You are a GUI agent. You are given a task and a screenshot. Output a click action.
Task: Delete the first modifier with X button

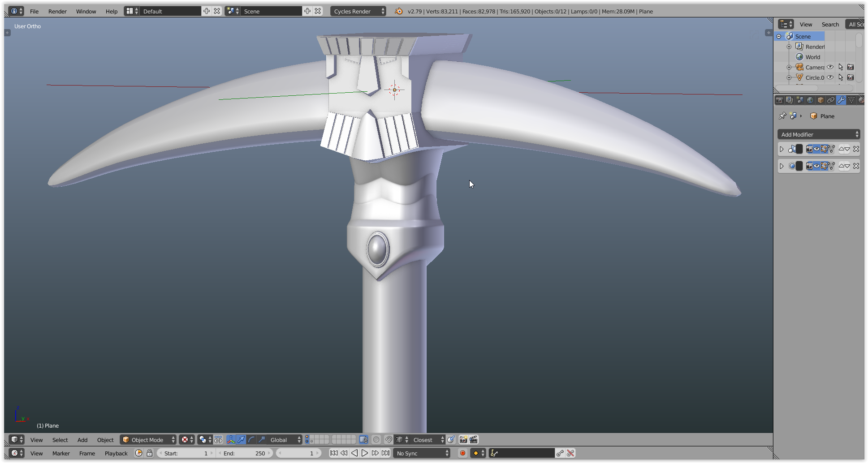tap(856, 149)
